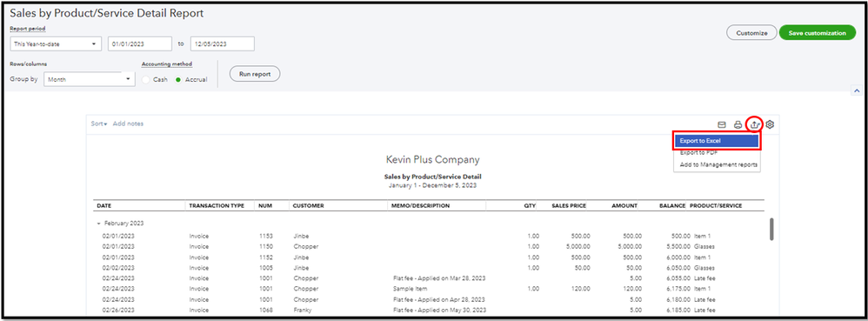Click the 6,175.00 balance value
Viewport: 868px width, 321px height.
(678, 289)
